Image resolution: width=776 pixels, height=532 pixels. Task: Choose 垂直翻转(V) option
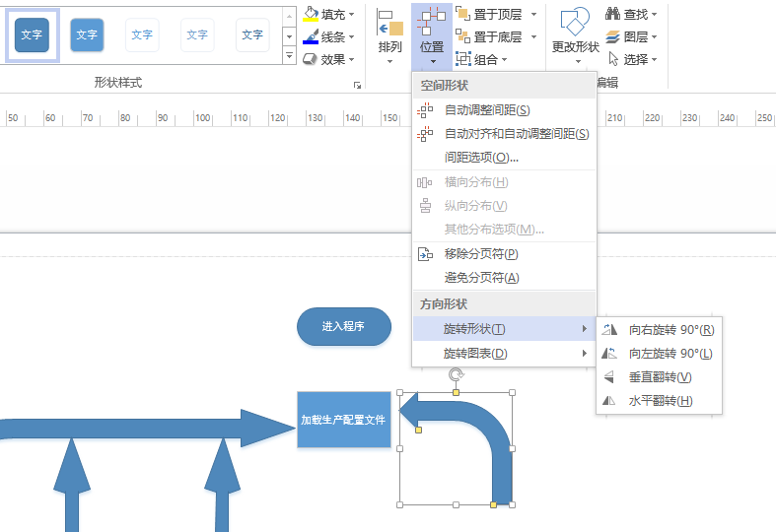[659, 376]
